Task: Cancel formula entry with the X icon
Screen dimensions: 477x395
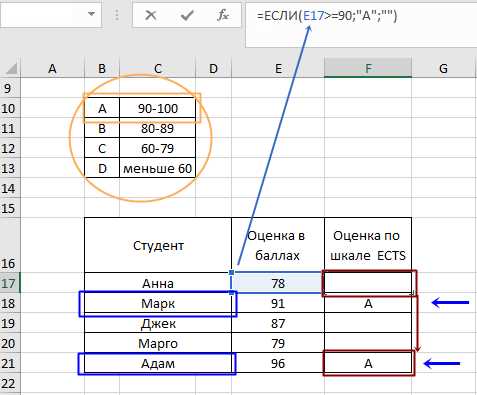Action: (x=151, y=15)
